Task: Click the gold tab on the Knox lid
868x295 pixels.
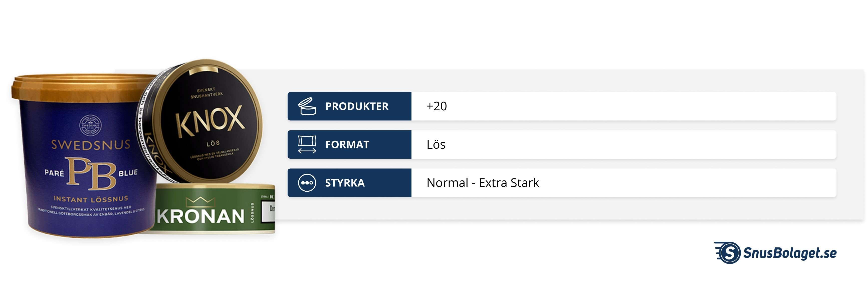Action: [x=203, y=70]
